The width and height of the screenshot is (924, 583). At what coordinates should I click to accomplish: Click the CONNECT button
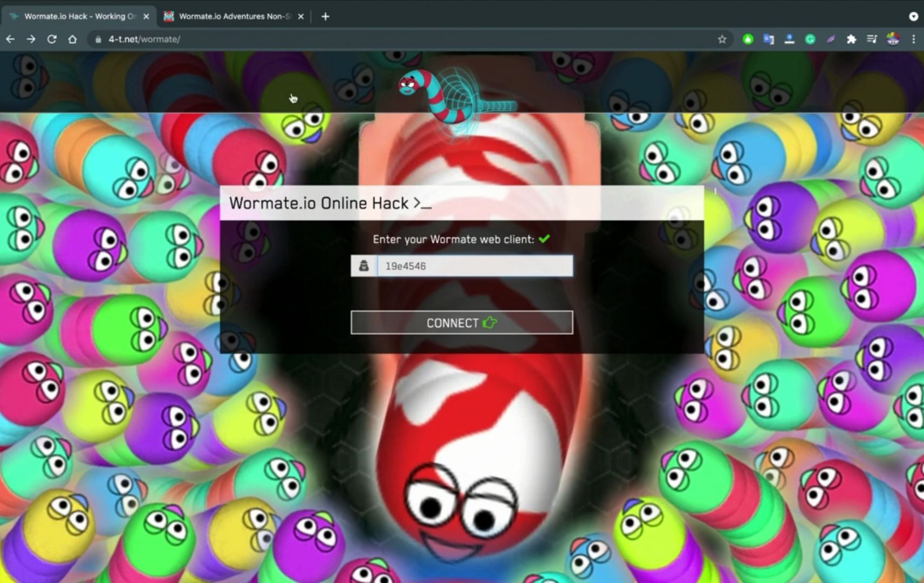pos(462,323)
